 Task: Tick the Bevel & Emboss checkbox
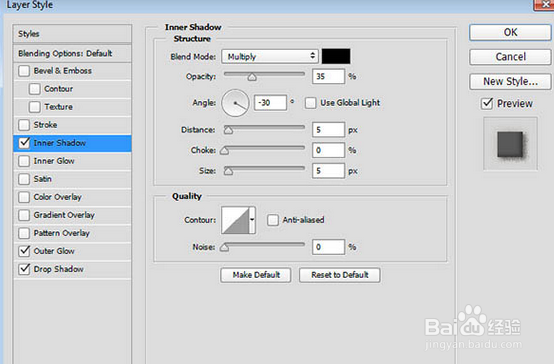pos(24,71)
